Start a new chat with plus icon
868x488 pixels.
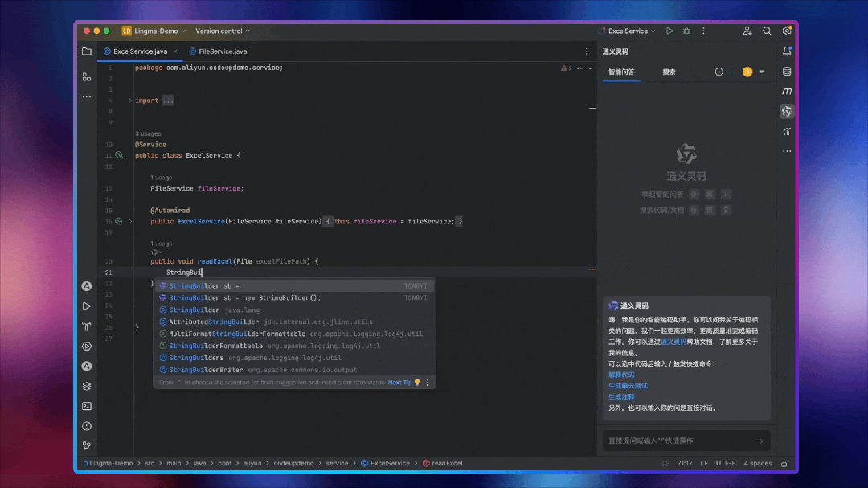click(x=719, y=72)
